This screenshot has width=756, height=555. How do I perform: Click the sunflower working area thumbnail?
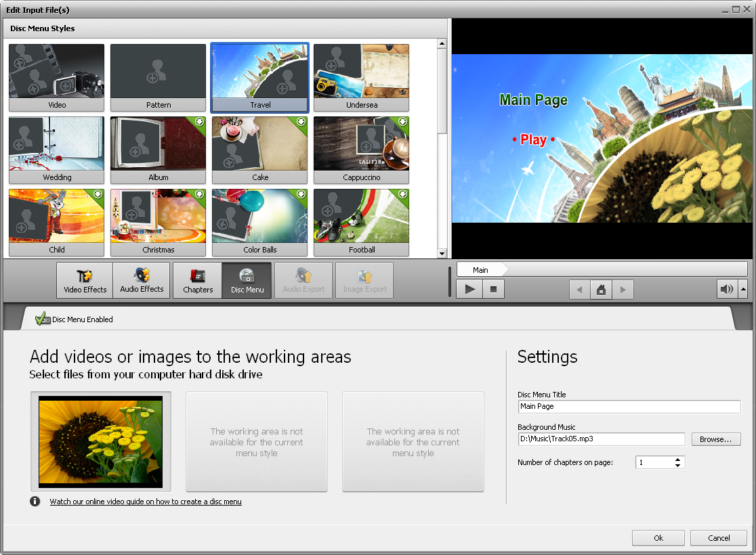point(100,441)
